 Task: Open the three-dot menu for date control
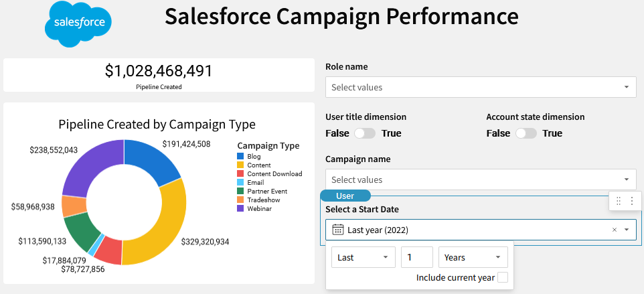pos(632,201)
